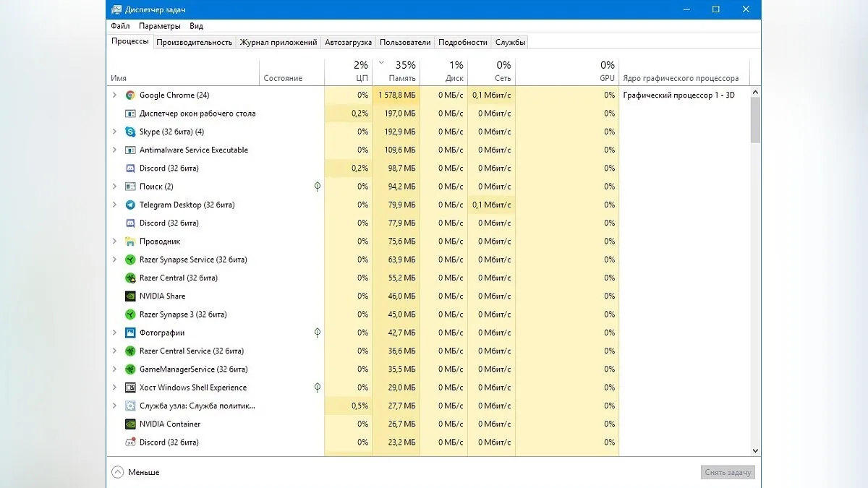Click the Проводник folder icon
This screenshot has height=488, width=868.
pos(130,241)
